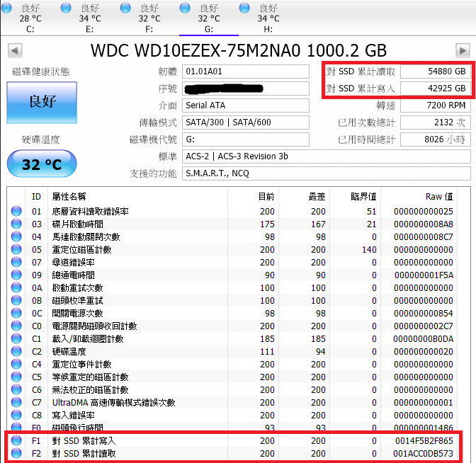The image size is (476, 463).
Task: Select UltraDMA 高速傳輸模式錯誤次數 attribute name
Action: (113, 402)
